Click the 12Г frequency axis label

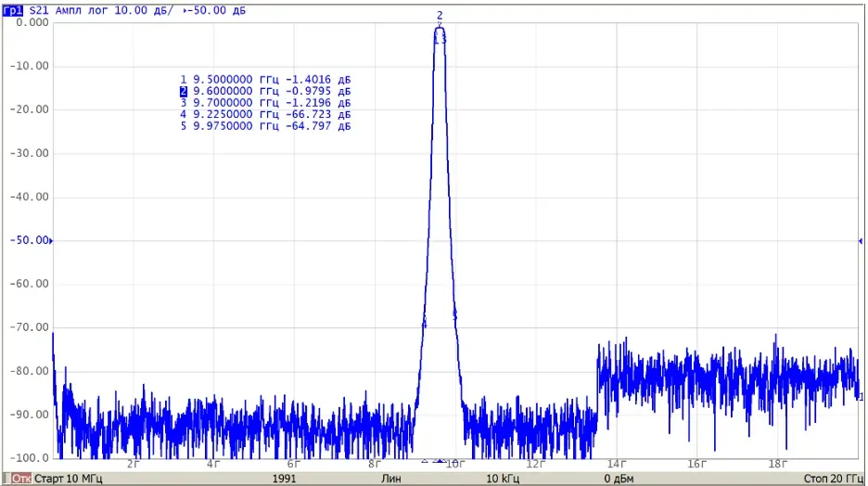pos(535,464)
